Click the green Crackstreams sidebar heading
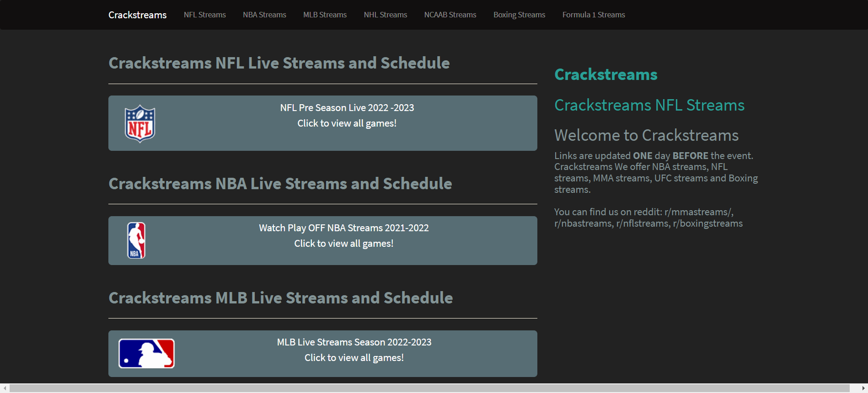 pos(606,74)
